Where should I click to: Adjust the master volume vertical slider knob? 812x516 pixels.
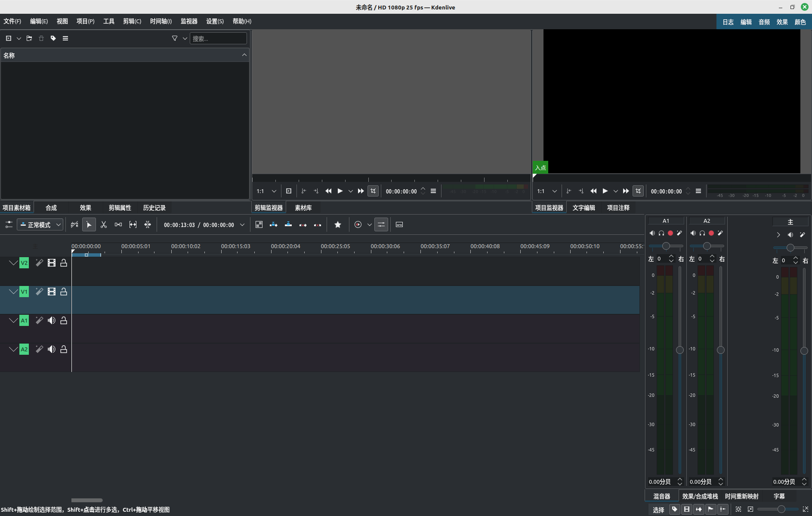coord(804,351)
